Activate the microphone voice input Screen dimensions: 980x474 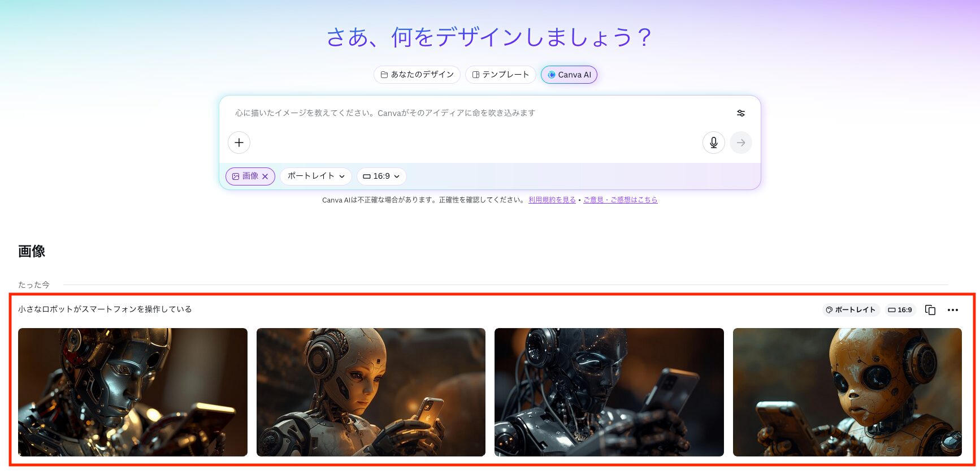pyautogui.click(x=714, y=143)
